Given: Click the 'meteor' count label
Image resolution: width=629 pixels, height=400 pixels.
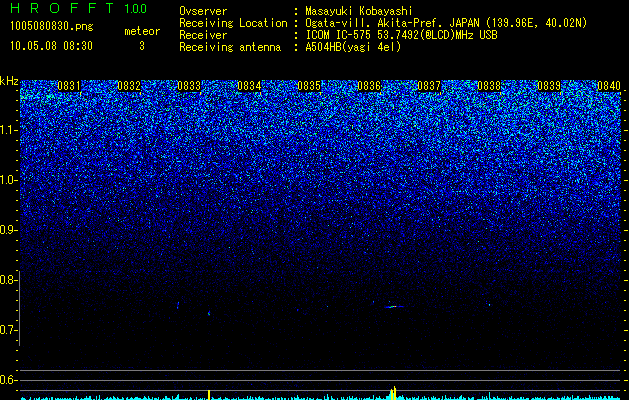Looking at the screenshot, I should (x=142, y=31).
